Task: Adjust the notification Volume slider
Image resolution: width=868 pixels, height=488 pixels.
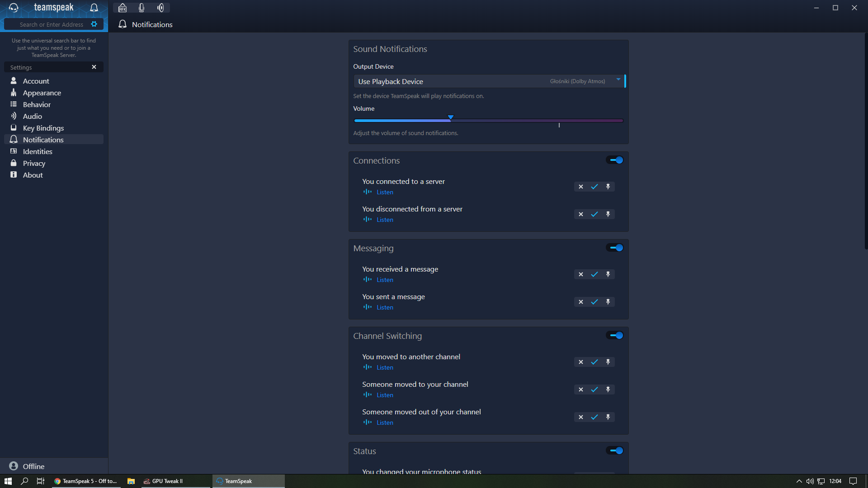Action: coord(451,120)
